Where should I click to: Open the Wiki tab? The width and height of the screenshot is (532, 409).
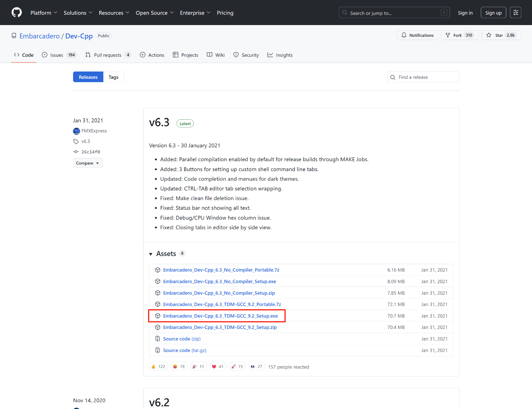pos(216,55)
